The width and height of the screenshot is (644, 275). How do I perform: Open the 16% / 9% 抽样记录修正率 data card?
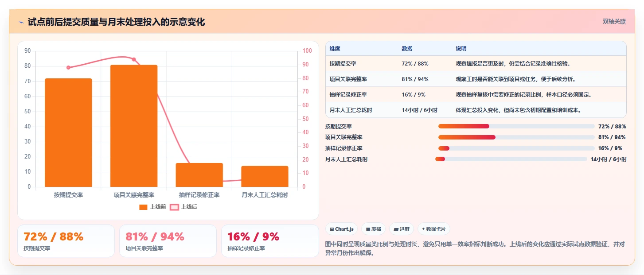tap(270, 241)
